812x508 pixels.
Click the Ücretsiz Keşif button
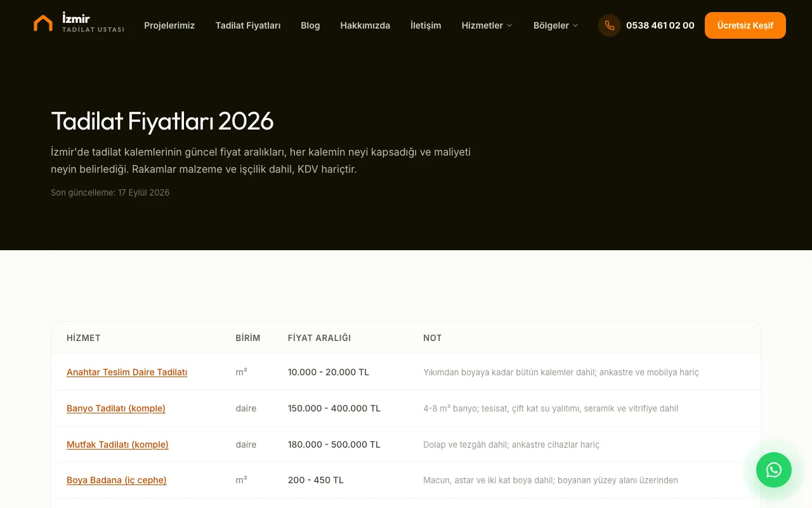745,25
